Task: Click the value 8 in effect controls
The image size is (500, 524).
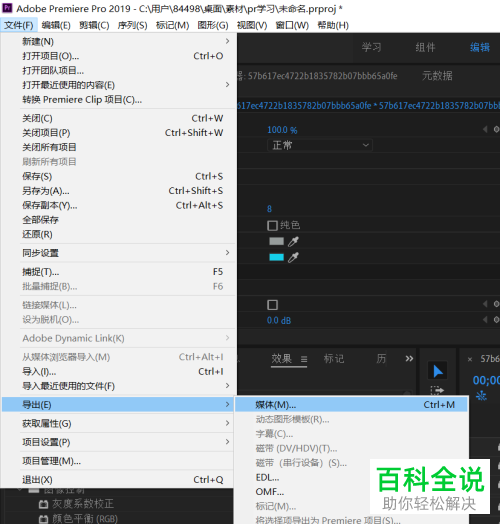Action: (x=269, y=209)
